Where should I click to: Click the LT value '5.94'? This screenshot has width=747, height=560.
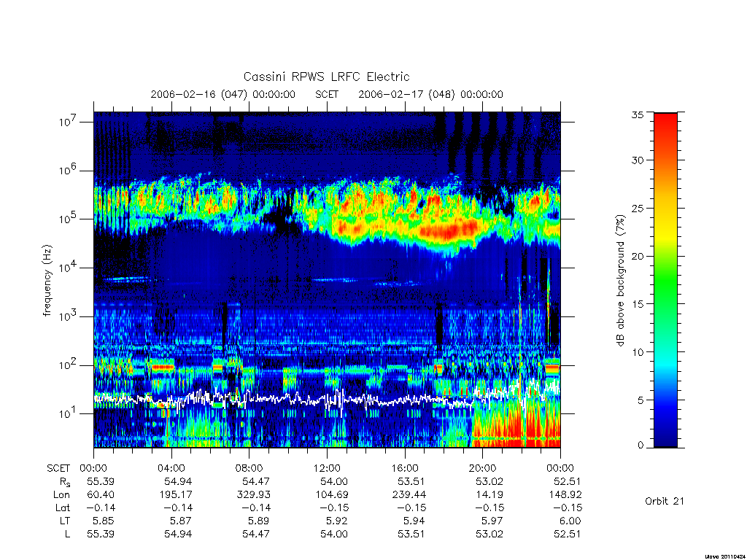coord(415,521)
